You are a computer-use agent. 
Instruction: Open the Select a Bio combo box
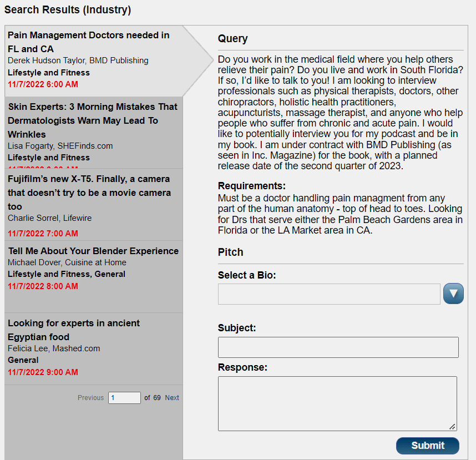(329, 294)
